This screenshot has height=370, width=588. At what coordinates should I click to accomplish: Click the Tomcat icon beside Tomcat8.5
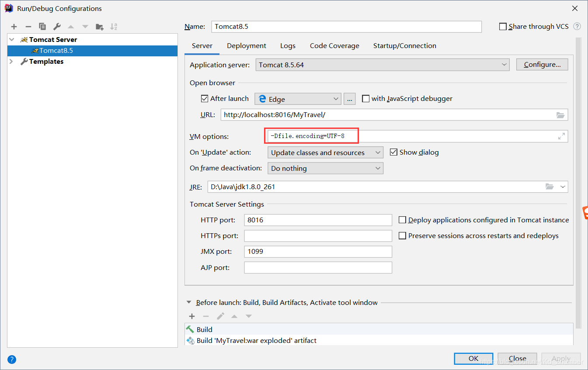[x=35, y=51]
